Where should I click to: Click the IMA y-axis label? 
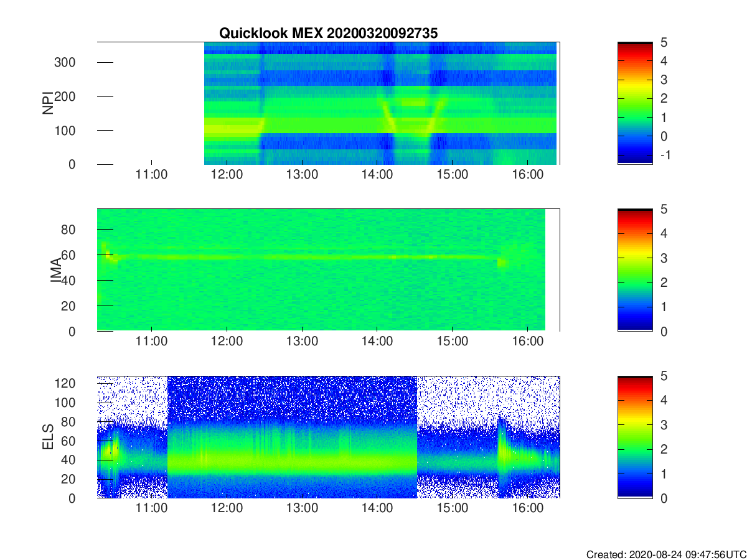tap(55, 270)
